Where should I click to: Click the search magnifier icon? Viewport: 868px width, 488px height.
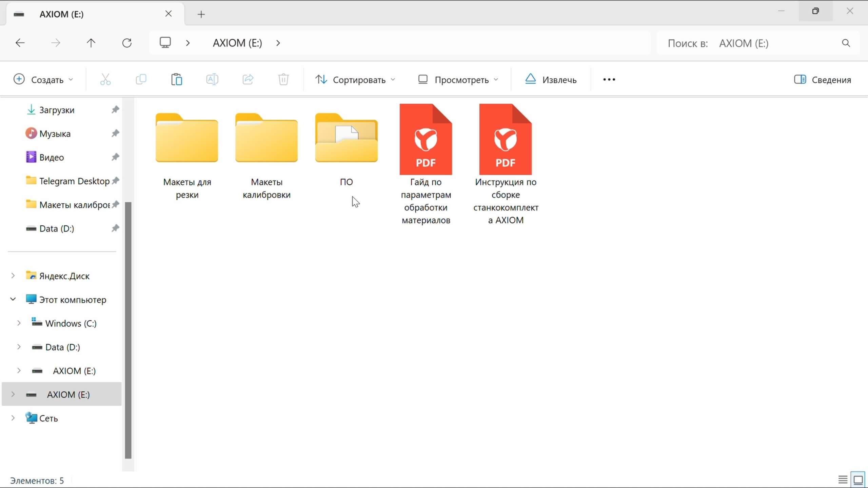point(846,43)
